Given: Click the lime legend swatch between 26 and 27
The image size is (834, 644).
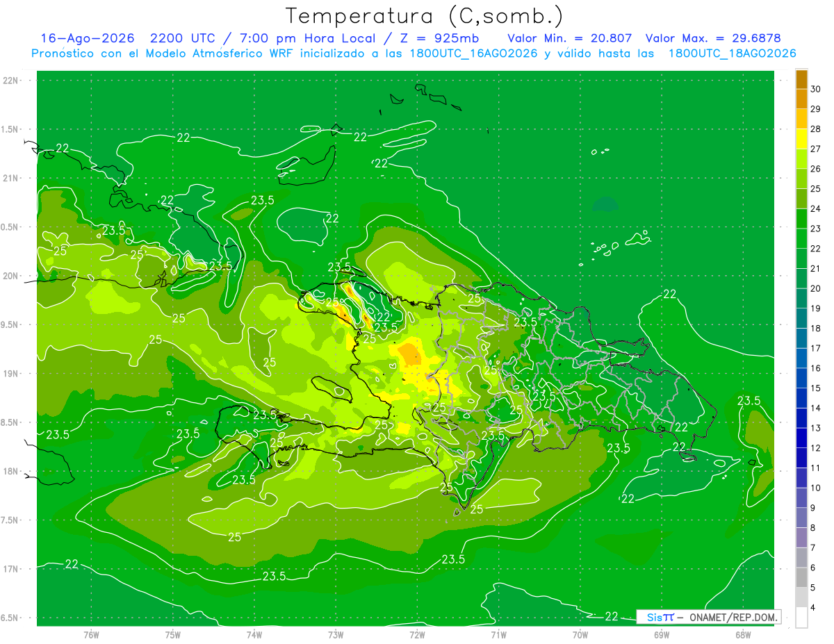Looking at the screenshot, I should (801, 159).
